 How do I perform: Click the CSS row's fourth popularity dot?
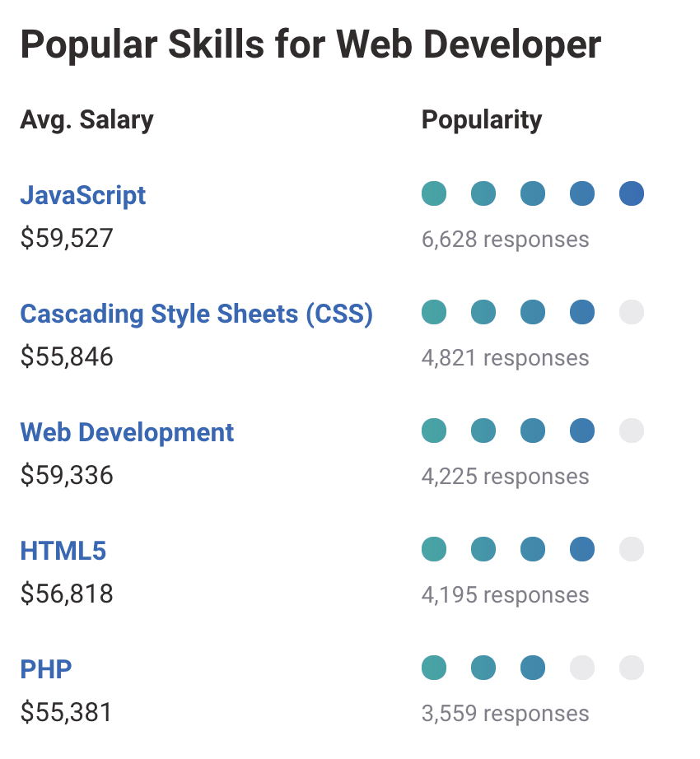coord(582,312)
